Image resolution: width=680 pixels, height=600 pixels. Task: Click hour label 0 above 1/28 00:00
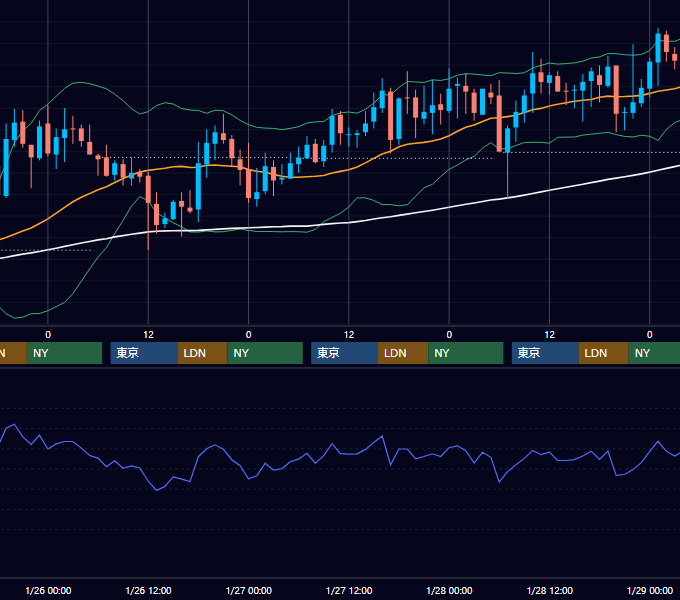449,335
